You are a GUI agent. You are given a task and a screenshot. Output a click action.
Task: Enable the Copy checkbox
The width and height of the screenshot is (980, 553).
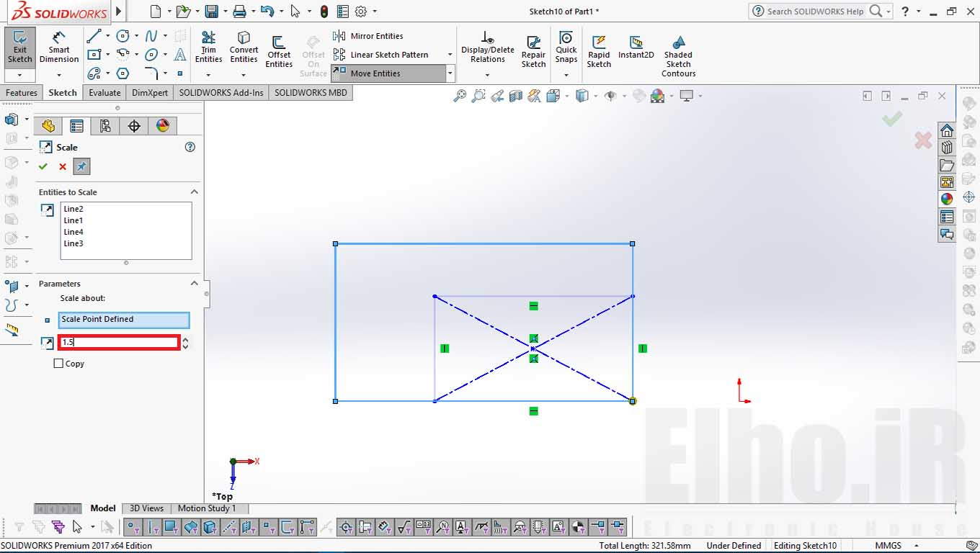[x=58, y=364]
